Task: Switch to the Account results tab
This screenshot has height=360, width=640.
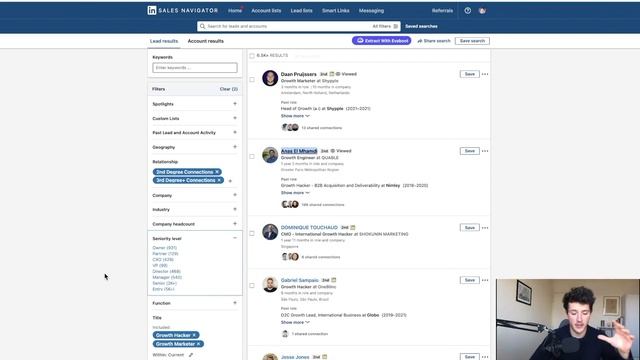Action: pos(206,41)
